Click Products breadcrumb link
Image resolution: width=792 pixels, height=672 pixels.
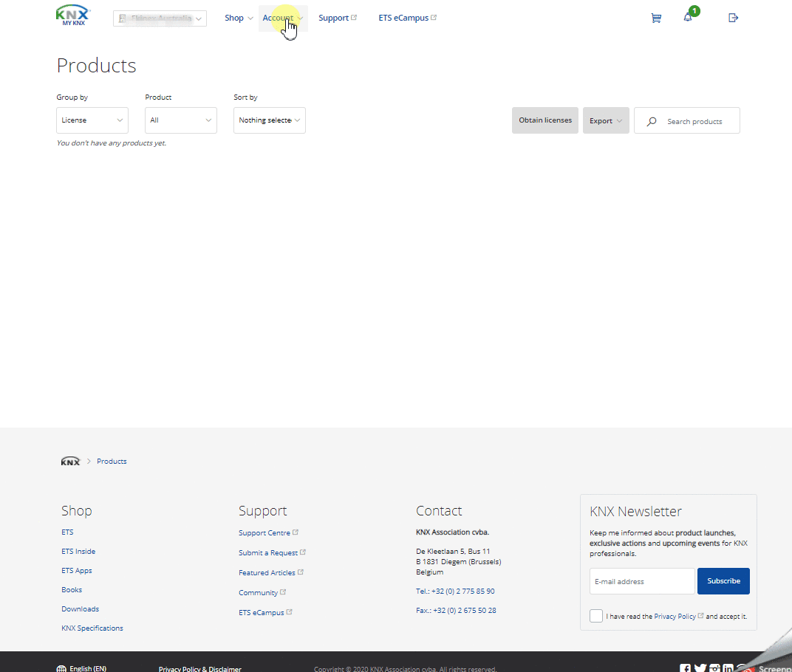(112, 462)
